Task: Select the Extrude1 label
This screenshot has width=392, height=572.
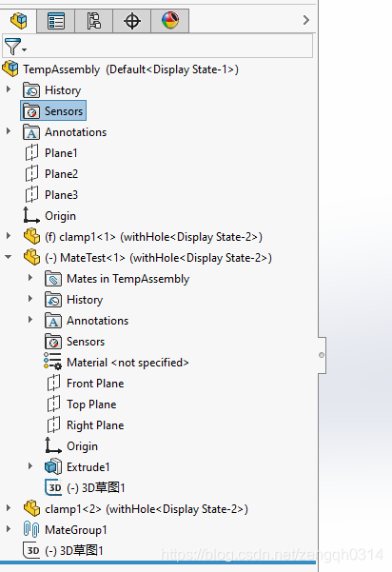Action: point(88,467)
